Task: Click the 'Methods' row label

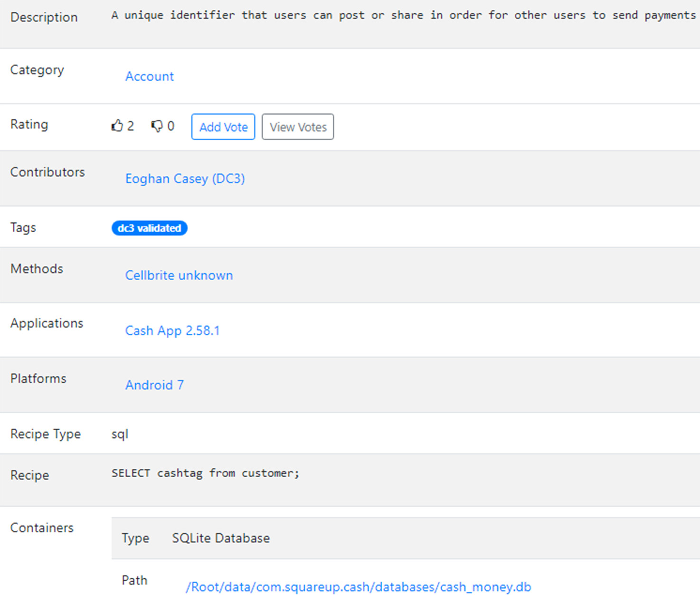Action: click(x=37, y=269)
